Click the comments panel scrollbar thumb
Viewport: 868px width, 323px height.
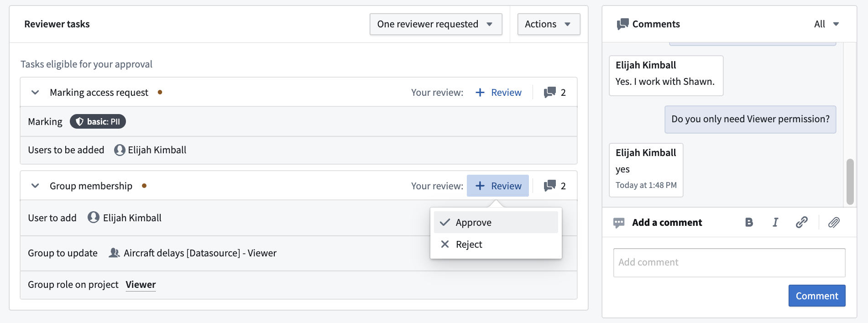point(850,182)
